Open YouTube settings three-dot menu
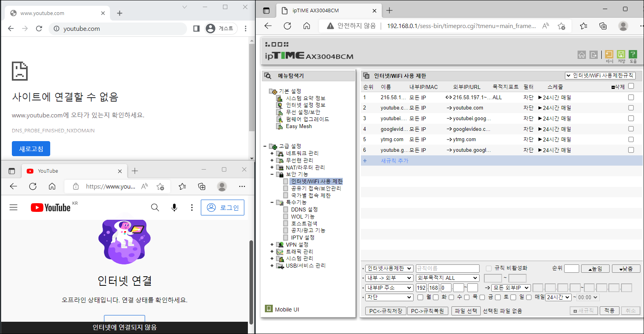The width and height of the screenshot is (644, 334). coord(192,208)
